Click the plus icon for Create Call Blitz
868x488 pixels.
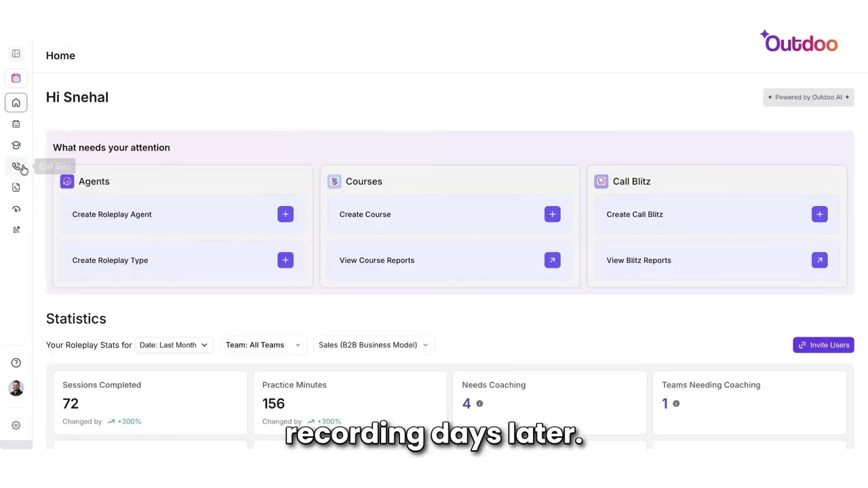(820, 214)
